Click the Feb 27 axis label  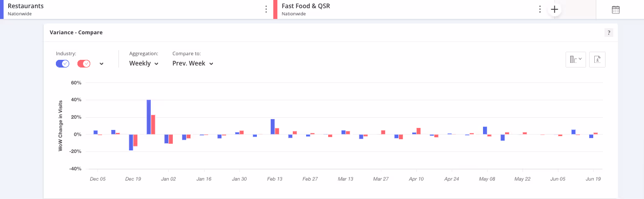point(310,179)
